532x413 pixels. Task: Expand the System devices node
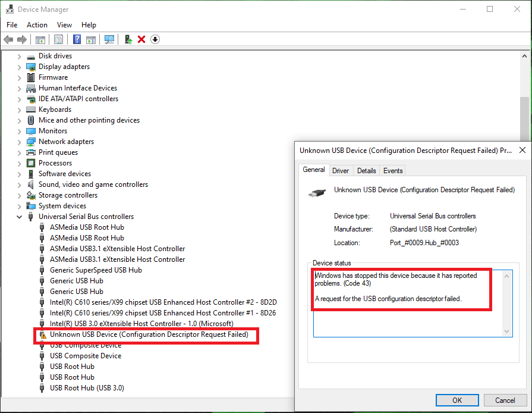point(20,206)
